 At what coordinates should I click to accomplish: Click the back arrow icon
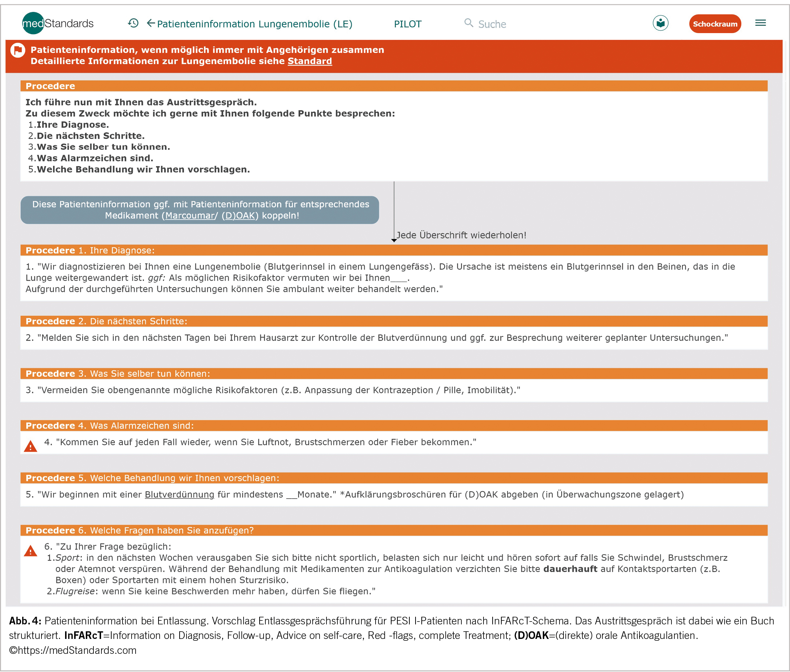tap(151, 23)
